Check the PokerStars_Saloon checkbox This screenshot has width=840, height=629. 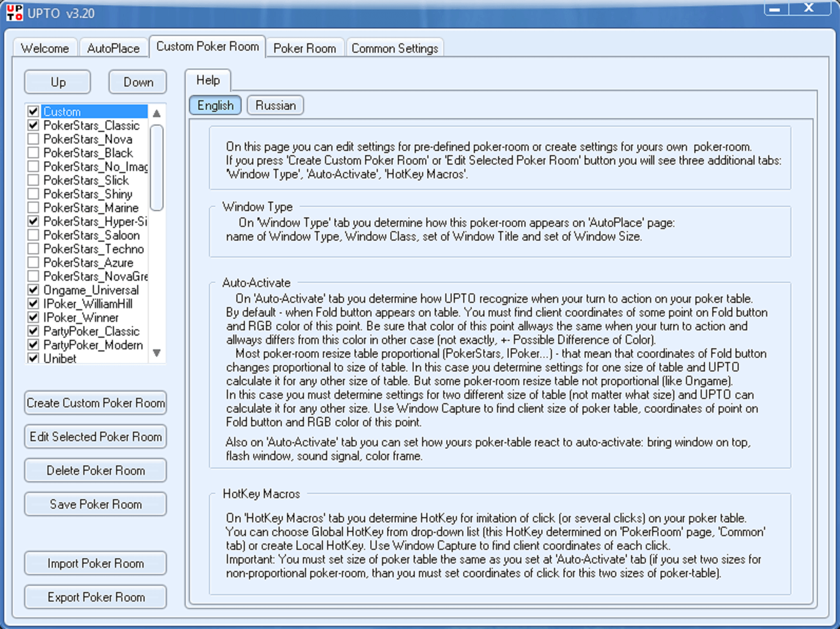pos(33,235)
